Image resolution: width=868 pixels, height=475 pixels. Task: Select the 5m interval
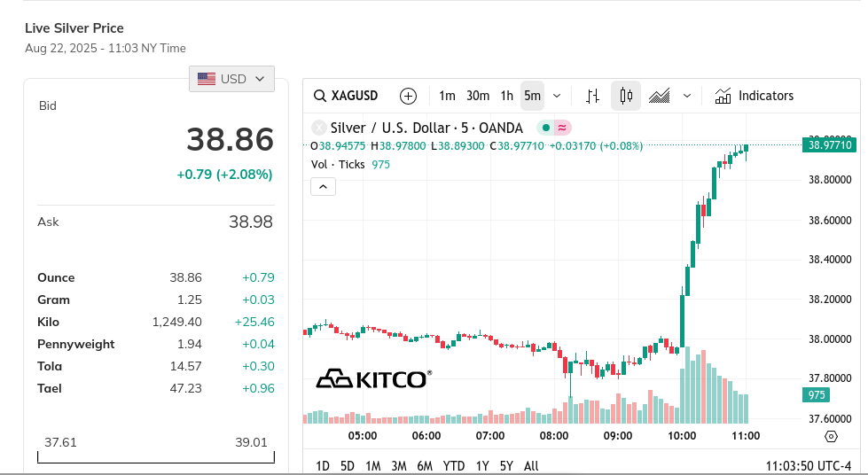533,96
